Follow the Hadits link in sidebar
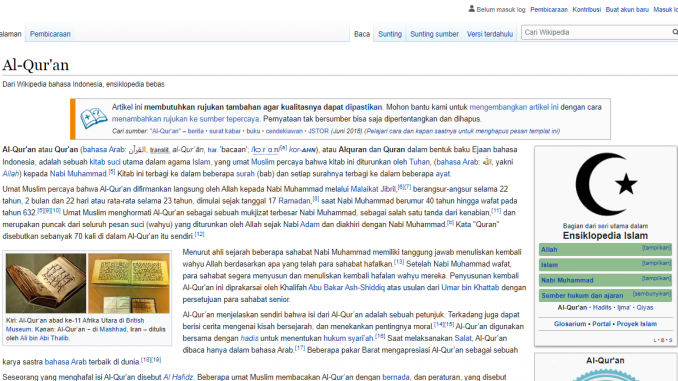Screen dimensions: 678x381 point(602,307)
